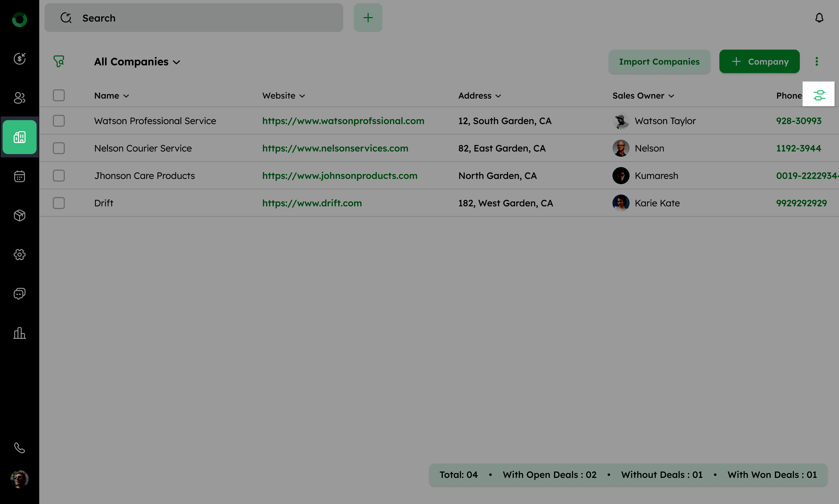This screenshot has width=839, height=504.
Task: Open the deals icon in sidebar
Action: click(19, 58)
